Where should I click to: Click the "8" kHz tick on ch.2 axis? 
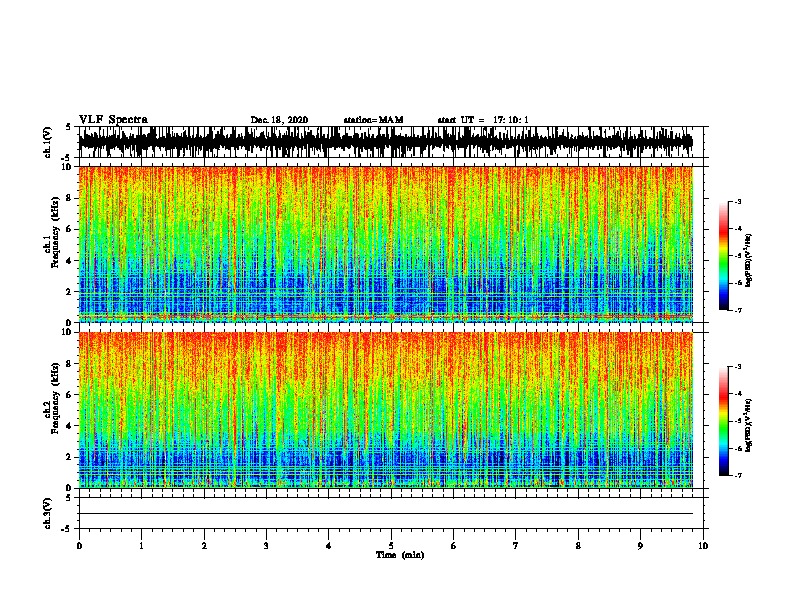(x=69, y=364)
